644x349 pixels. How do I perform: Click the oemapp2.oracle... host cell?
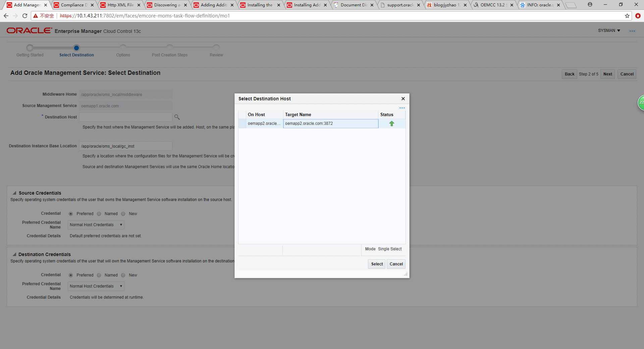coord(264,123)
